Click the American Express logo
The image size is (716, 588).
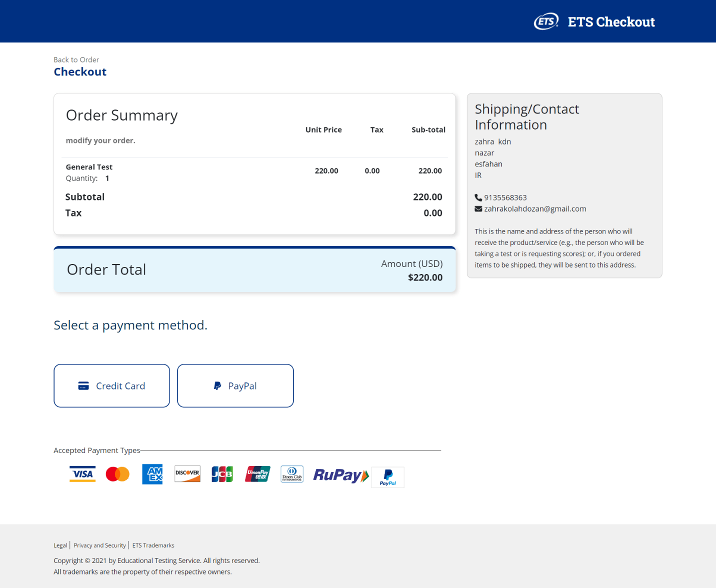[x=152, y=474]
